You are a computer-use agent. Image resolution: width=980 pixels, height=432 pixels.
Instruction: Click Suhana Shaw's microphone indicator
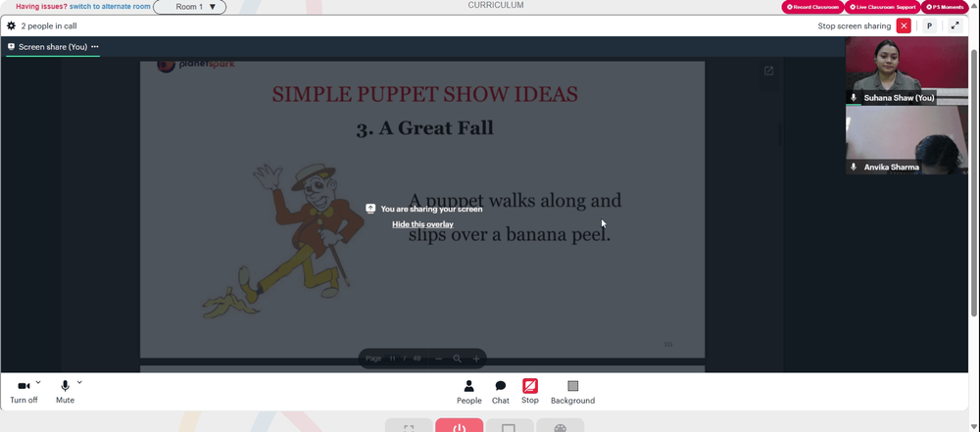(x=854, y=98)
